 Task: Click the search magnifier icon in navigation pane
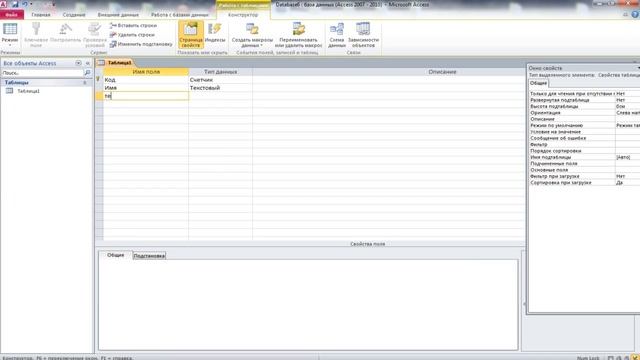(87, 73)
